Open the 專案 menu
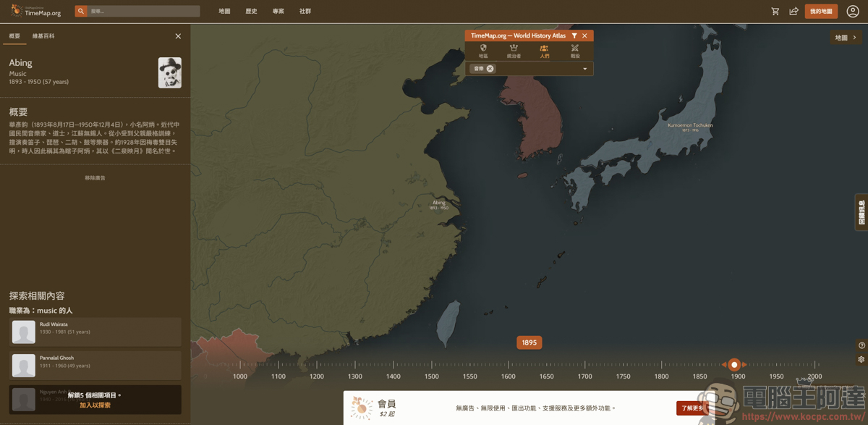Screen dimensions: 868x425 278,12
